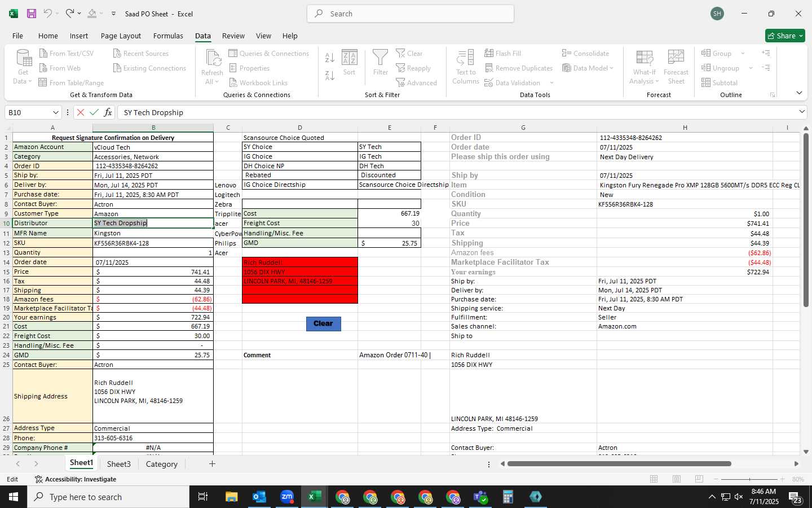Add a new sheet with plus button

tap(212, 464)
